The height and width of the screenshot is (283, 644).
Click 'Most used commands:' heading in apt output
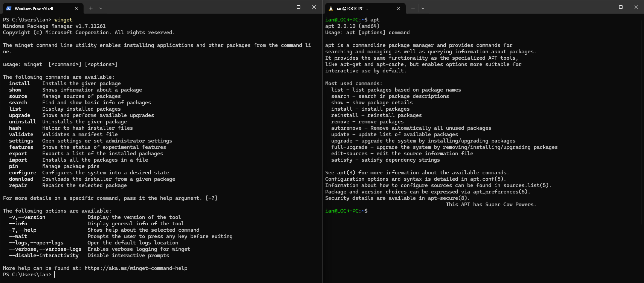click(354, 83)
